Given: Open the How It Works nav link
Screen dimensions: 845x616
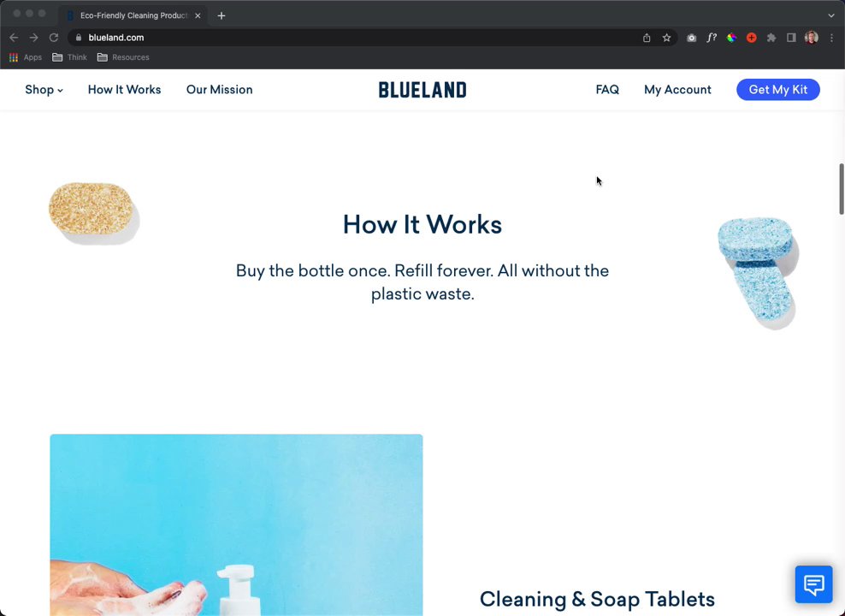Looking at the screenshot, I should (125, 90).
